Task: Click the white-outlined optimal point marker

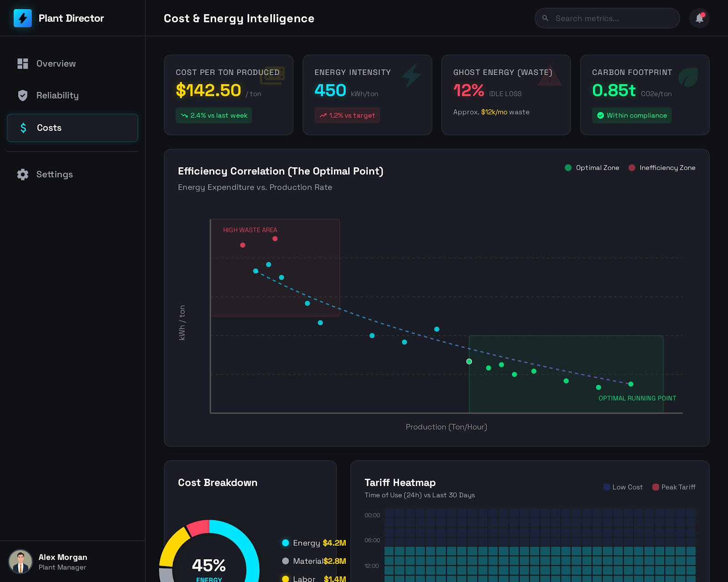Action: [x=469, y=361]
